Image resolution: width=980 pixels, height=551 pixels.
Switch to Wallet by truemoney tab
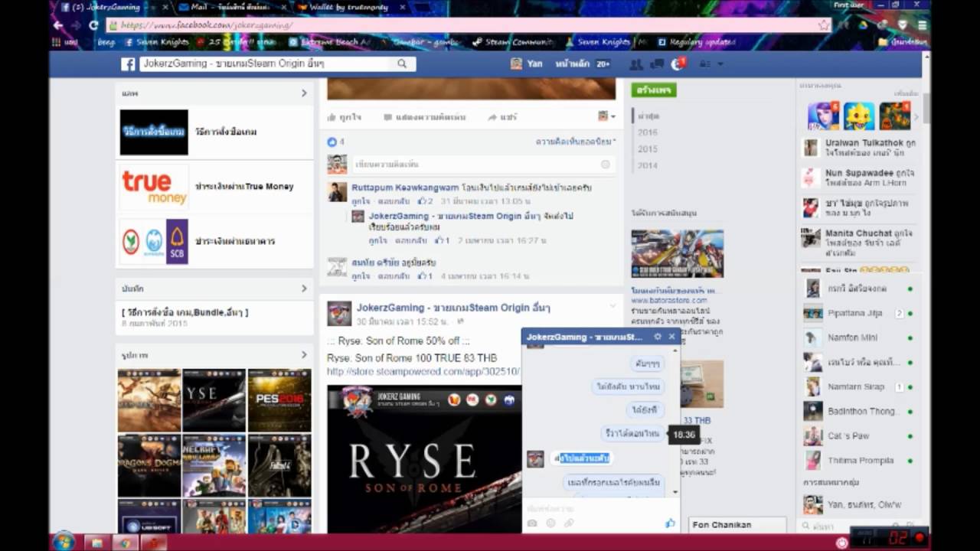pyautogui.click(x=348, y=7)
